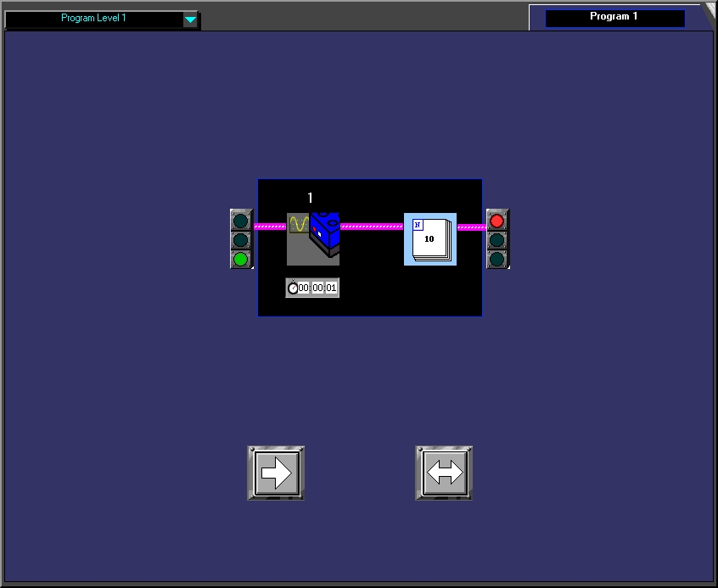Click the red stop traffic light

click(x=497, y=221)
